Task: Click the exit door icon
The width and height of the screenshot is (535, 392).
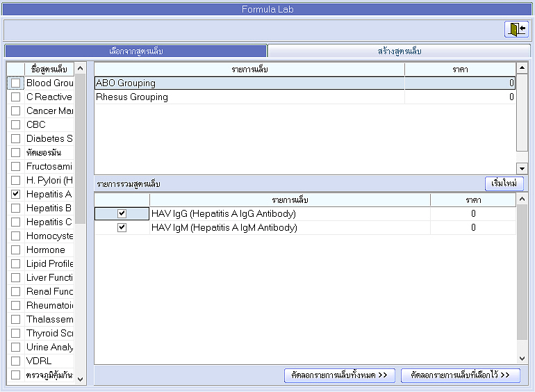Action: point(516,29)
